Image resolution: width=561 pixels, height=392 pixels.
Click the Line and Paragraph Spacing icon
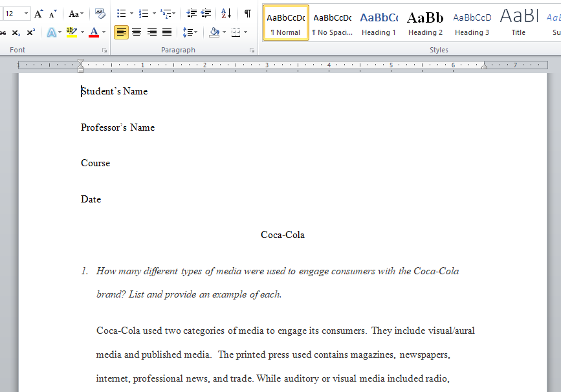(188, 32)
